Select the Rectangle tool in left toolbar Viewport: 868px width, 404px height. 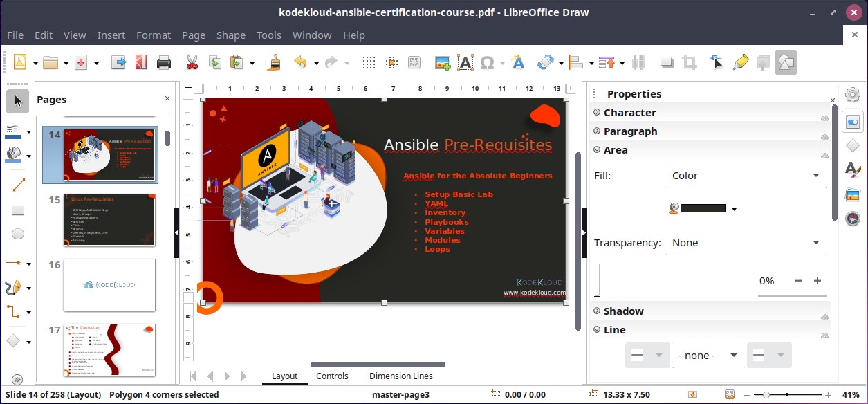(17, 209)
